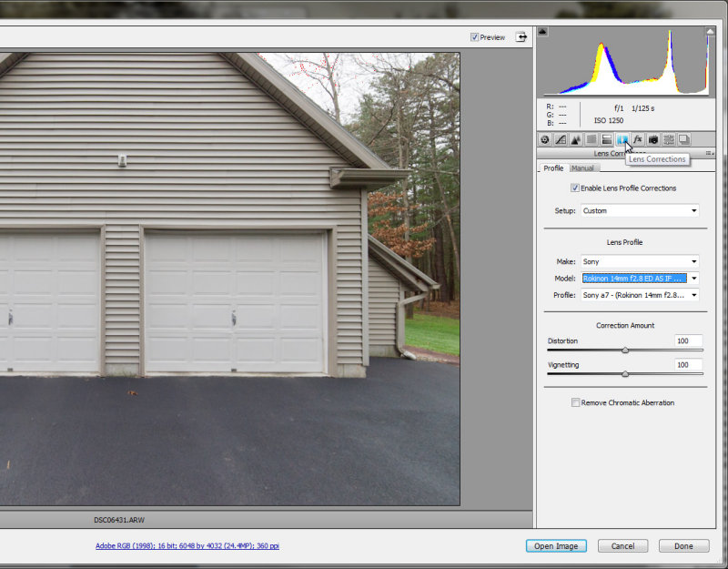The image size is (728, 569).
Task: Click the Done button
Action: click(x=683, y=545)
